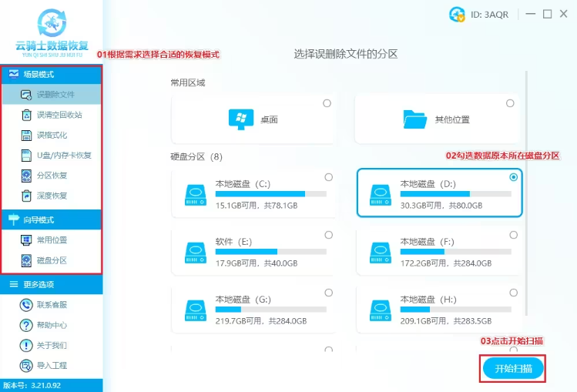
Task: Click the 误格式化 floppy disk icon
Action: 26,135
